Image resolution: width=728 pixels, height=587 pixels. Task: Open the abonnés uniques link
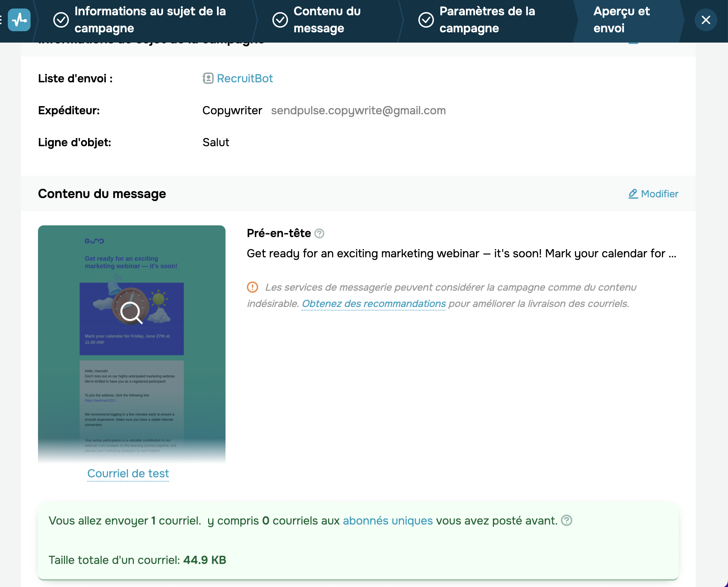pyautogui.click(x=387, y=521)
